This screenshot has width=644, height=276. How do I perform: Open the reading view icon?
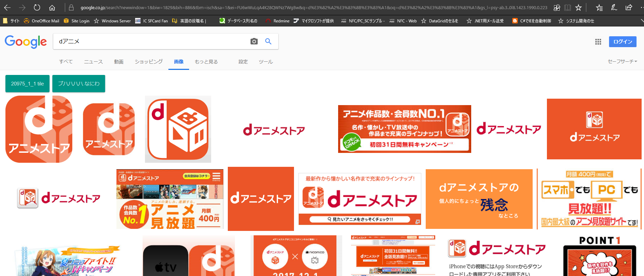coord(567,7)
